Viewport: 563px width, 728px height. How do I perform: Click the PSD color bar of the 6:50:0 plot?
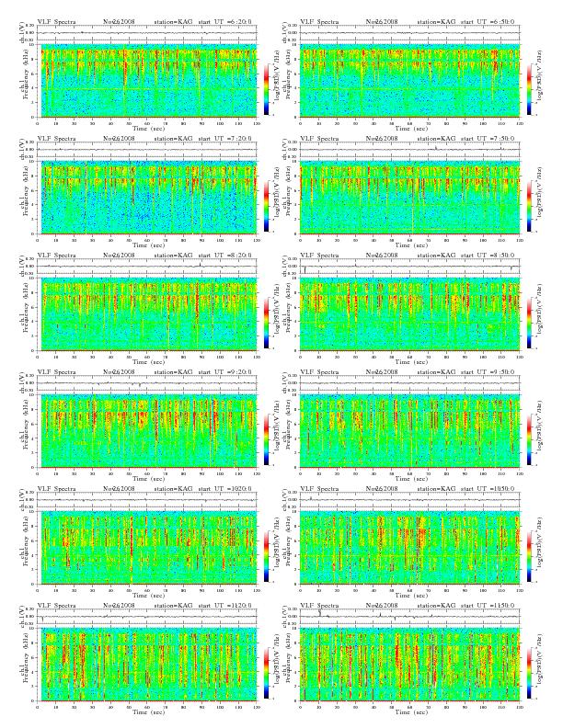coord(530,88)
